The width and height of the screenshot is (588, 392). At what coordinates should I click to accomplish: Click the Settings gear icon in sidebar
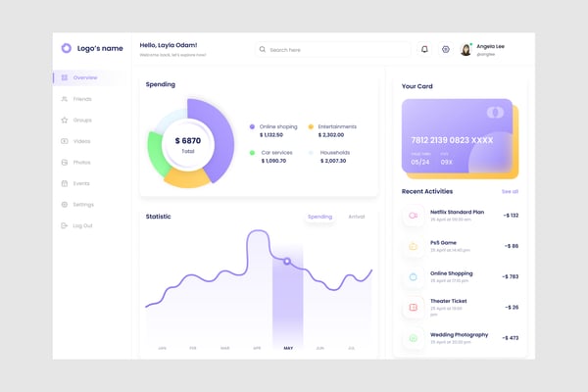(65, 205)
